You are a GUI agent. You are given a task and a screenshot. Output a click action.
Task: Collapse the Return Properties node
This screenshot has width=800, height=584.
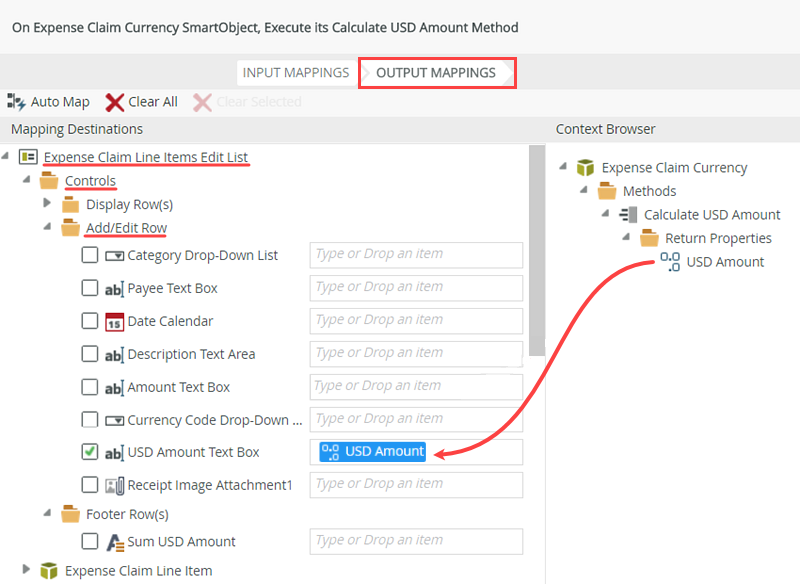pos(626,236)
